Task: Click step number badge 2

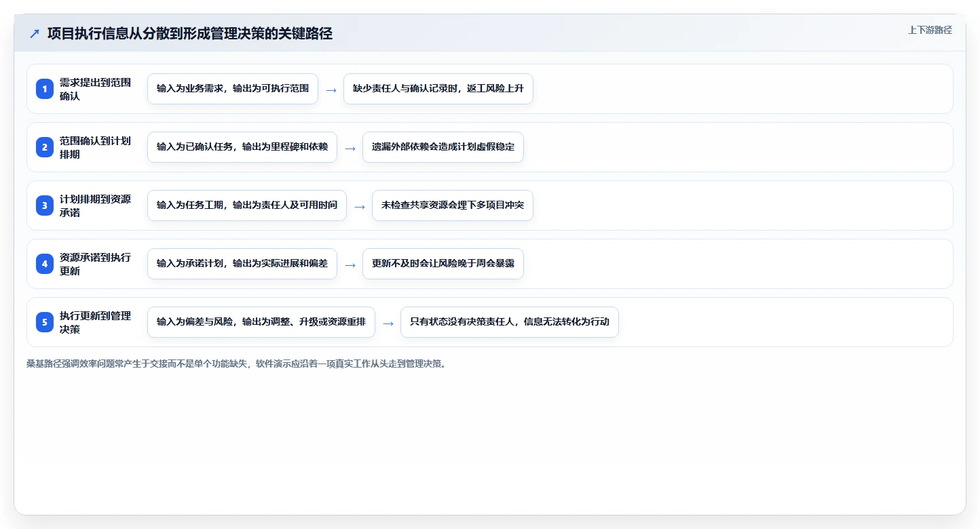Action: 45,147
